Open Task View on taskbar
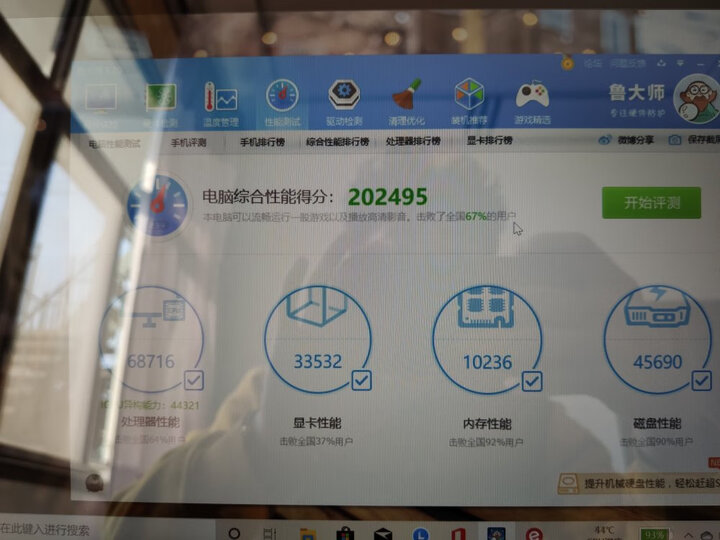Image resolution: width=720 pixels, height=540 pixels. click(x=270, y=533)
